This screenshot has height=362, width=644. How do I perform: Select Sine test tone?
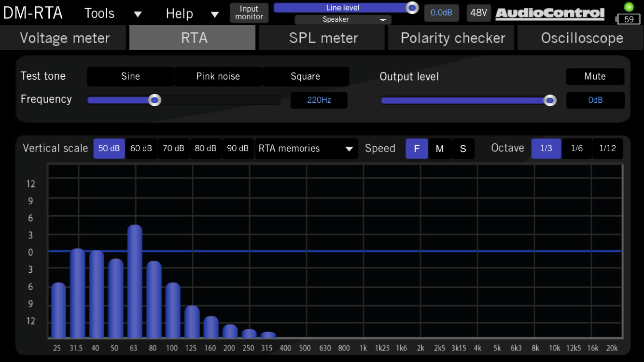point(130,76)
